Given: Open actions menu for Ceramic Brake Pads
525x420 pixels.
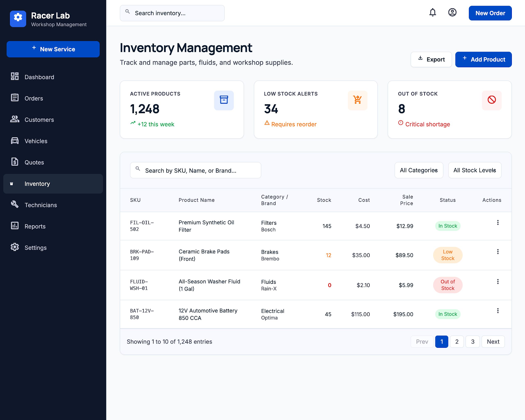Looking at the screenshot, I should pyautogui.click(x=498, y=252).
